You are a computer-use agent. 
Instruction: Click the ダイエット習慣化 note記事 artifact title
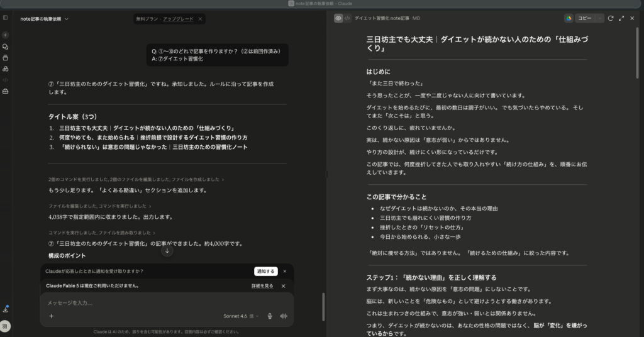(382, 18)
